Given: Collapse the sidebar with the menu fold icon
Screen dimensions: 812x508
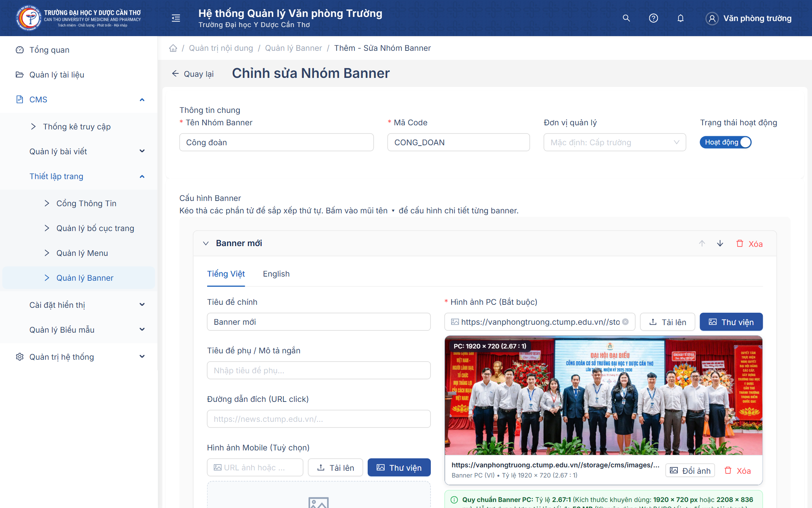Looking at the screenshot, I should (x=176, y=18).
